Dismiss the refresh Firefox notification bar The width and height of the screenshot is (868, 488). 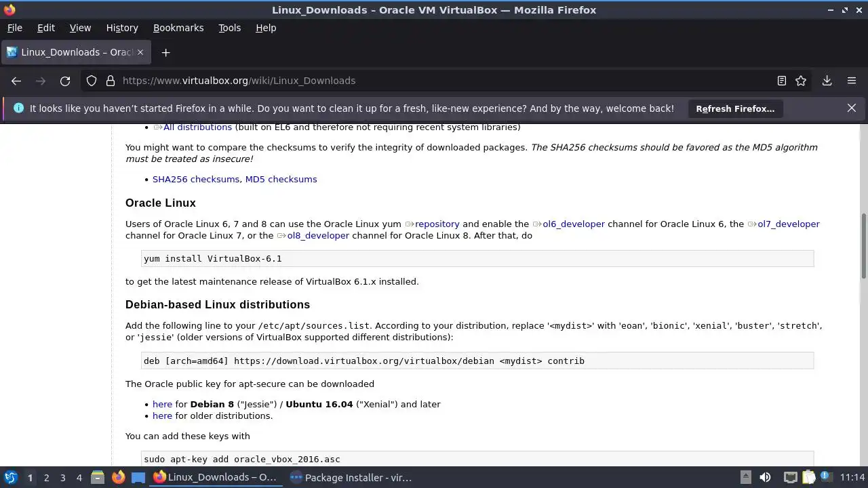click(x=852, y=108)
